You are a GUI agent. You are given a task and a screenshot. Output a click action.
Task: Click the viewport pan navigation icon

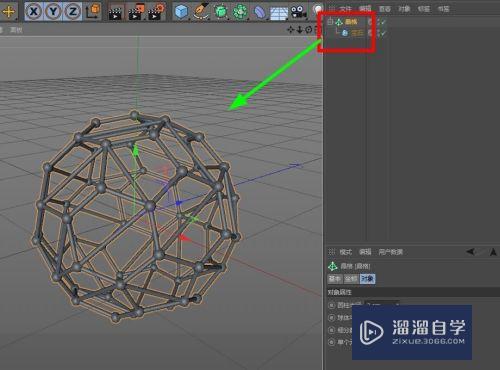coord(291,30)
